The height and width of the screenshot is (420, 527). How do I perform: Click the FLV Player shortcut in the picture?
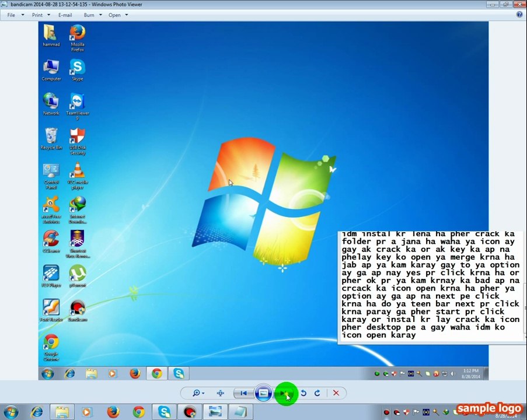pyautogui.click(x=51, y=276)
